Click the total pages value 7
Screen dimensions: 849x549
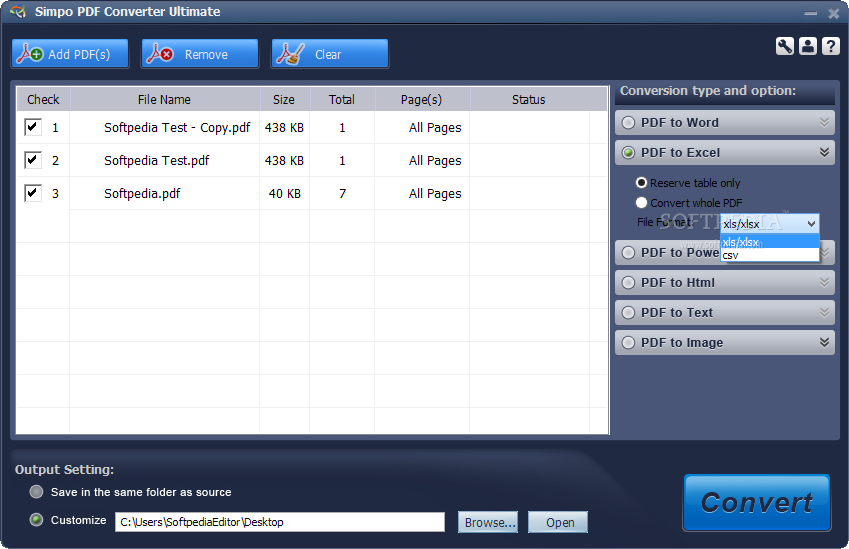tap(342, 193)
